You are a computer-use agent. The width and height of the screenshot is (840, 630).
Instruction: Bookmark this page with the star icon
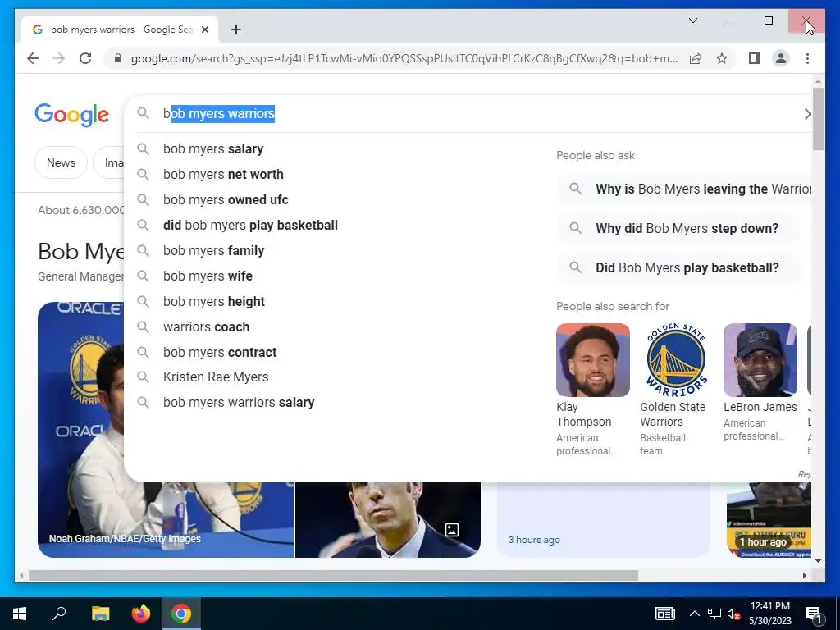click(x=722, y=58)
